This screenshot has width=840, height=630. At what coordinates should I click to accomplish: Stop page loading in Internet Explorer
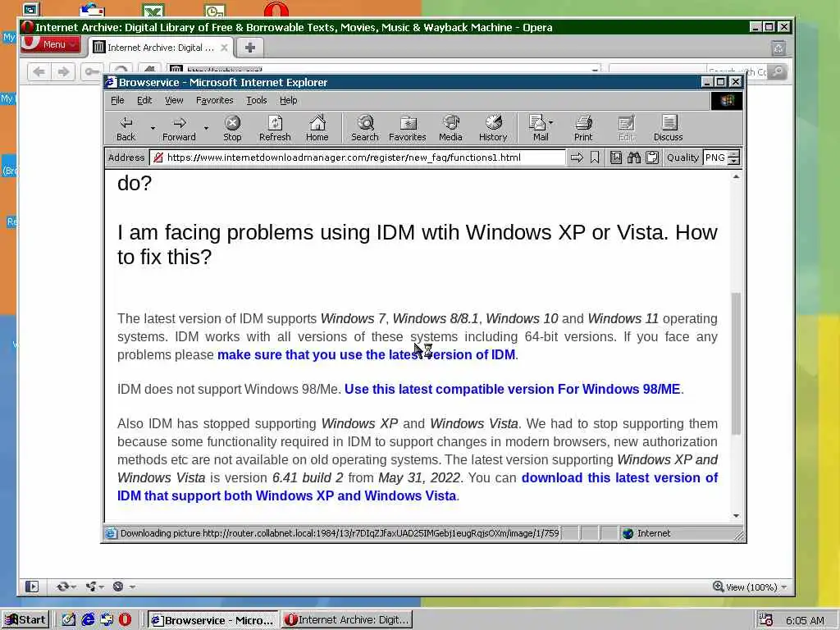[x=232, y=129]
